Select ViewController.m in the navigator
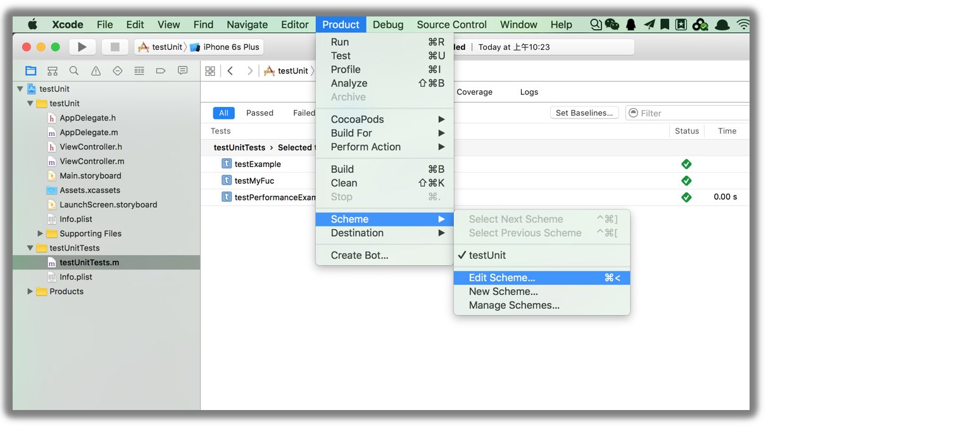This screenshot has width=980, height=429. tap(92, 161)
